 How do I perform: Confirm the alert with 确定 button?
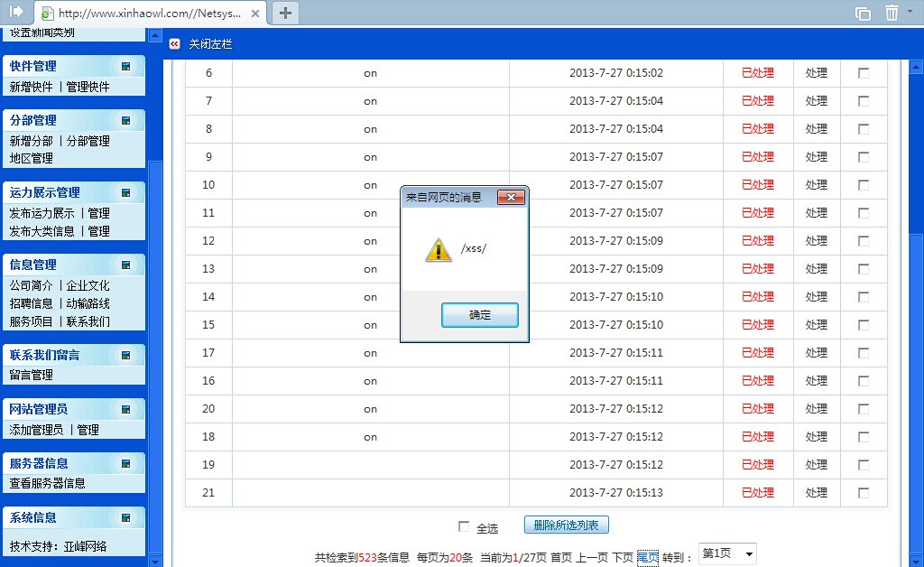pyautogui.click(x=480, y=315)
